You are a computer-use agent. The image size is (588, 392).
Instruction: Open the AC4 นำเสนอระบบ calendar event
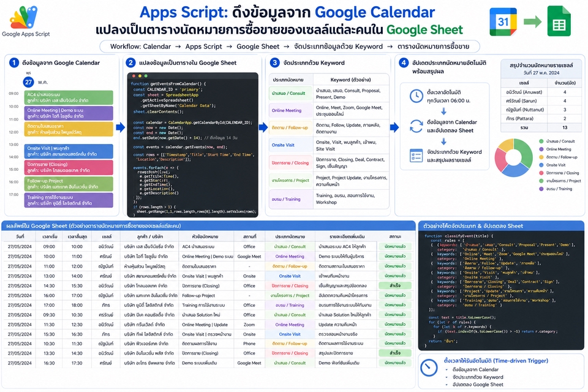tap(69, 97)
